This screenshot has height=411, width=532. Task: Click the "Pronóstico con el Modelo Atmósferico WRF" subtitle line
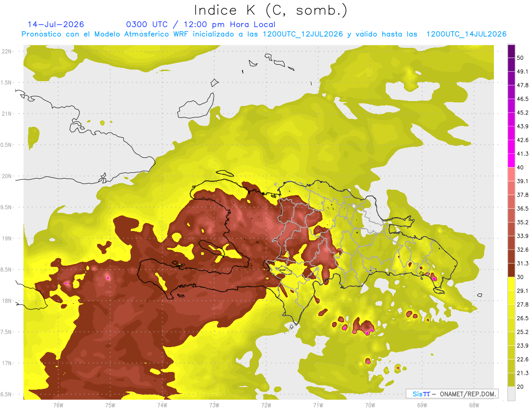[264, 34]
